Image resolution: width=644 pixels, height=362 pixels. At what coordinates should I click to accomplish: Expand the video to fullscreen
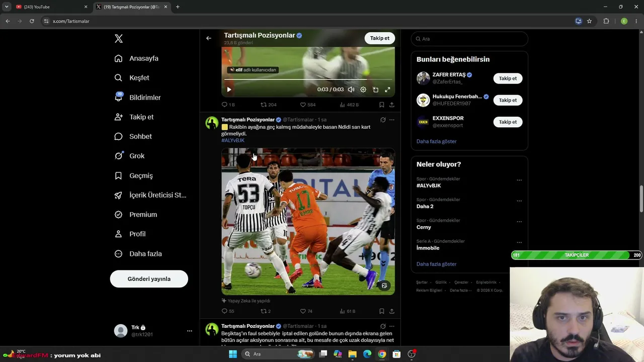point(387,89)
